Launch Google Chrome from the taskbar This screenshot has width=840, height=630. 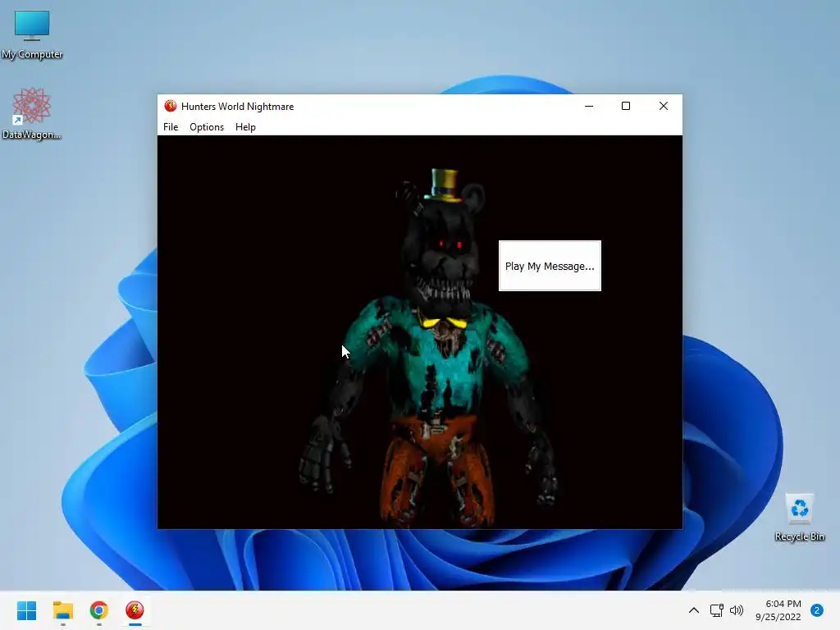[98, 610]
